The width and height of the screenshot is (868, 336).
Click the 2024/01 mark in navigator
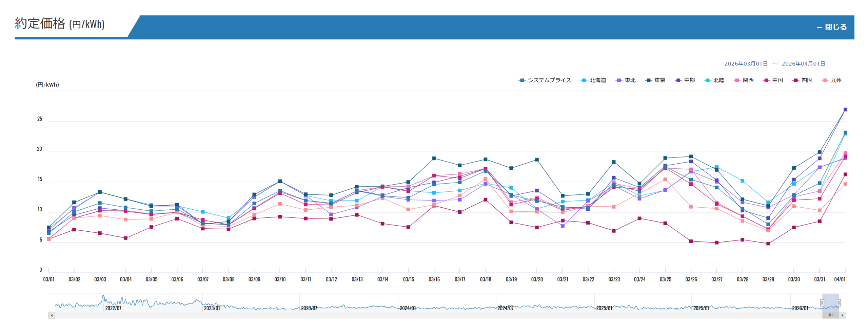pyautogui.click(x=408, y=308)
